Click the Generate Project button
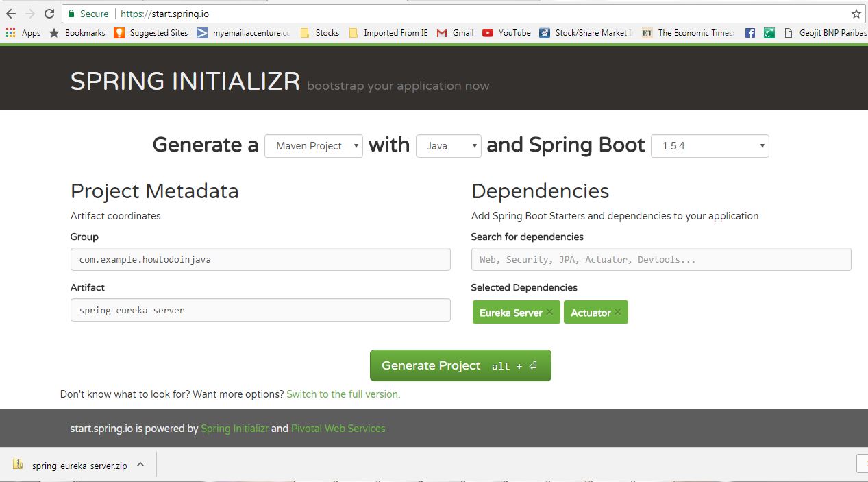 pyautogui.click(x=460, y=365)
